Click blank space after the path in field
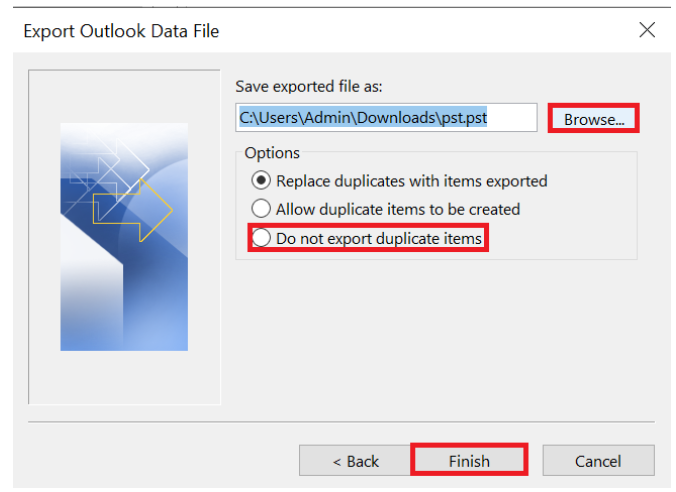 point(512,117)
